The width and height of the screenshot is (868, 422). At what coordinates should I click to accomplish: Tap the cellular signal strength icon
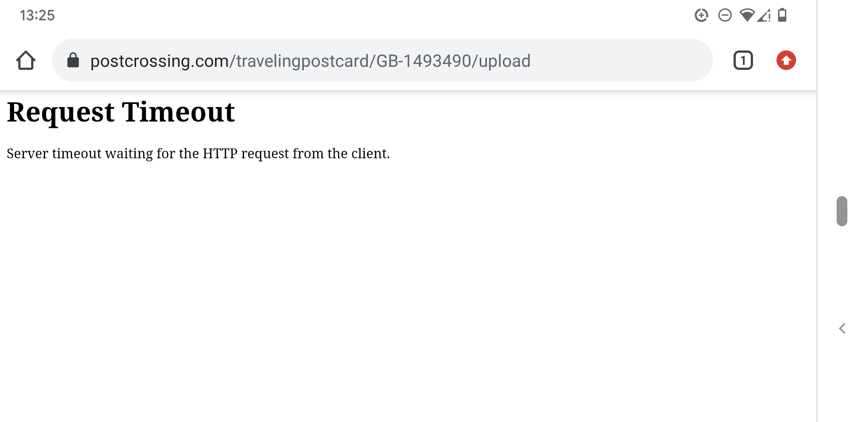[x=764, y=15]
